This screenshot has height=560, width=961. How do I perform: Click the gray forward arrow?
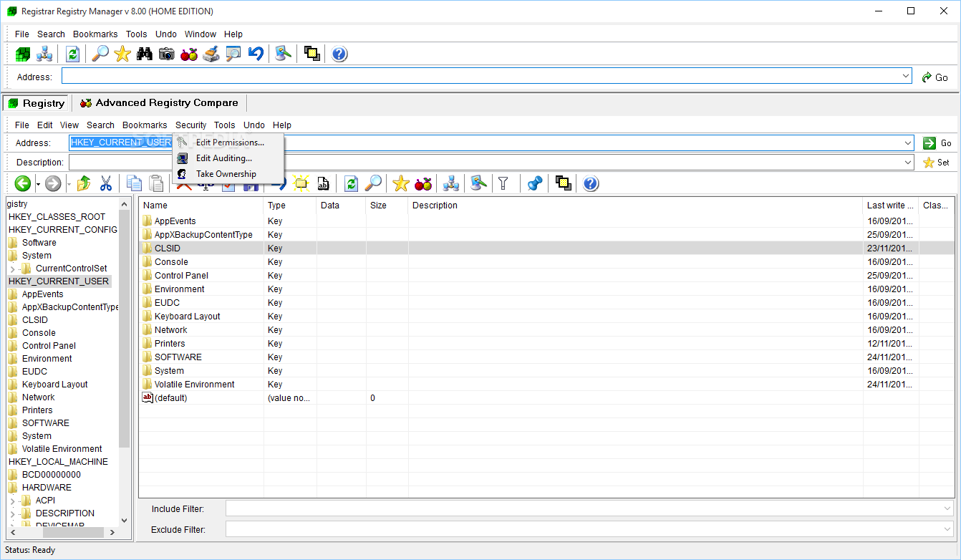coord(53,183)
